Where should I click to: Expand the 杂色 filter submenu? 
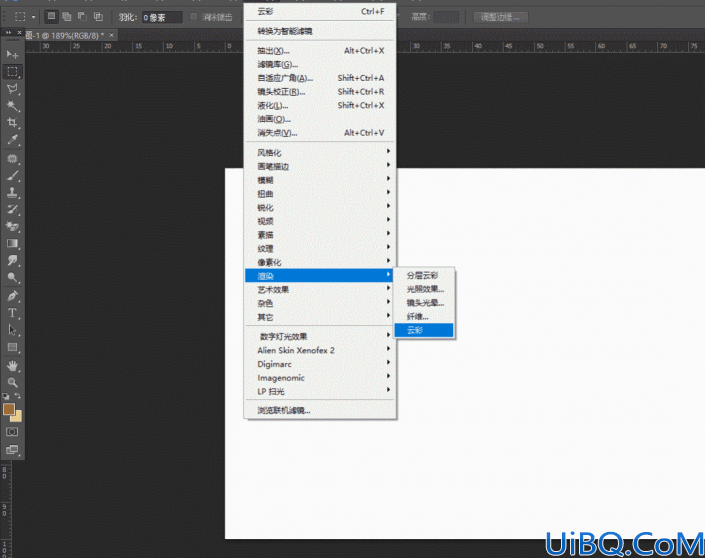point(320,304)
